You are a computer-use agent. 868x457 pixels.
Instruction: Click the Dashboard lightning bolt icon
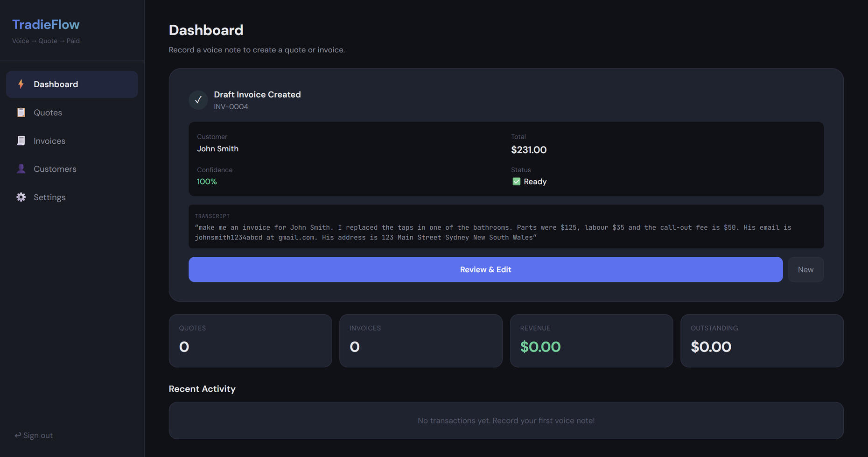click(21, 84)
